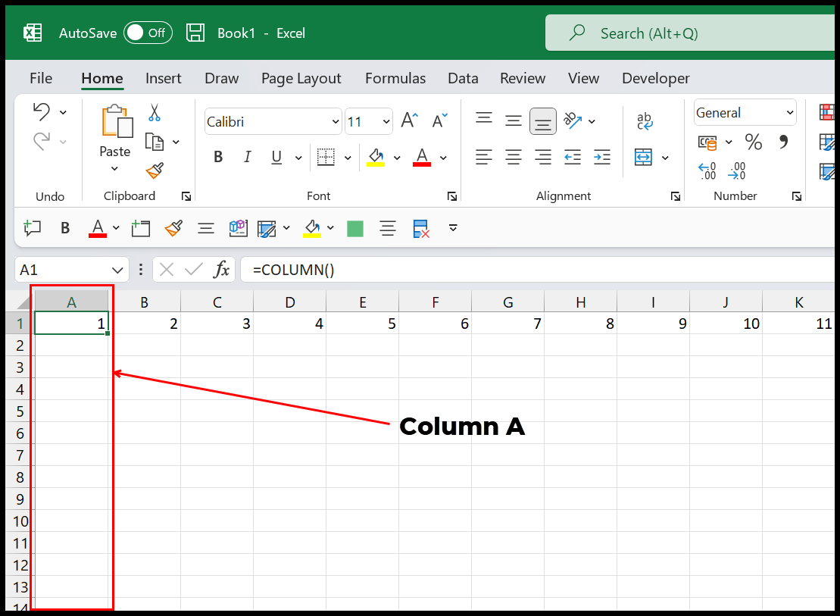Click the Comma Style icon
The image size is (840, 616).
[784, 142]
